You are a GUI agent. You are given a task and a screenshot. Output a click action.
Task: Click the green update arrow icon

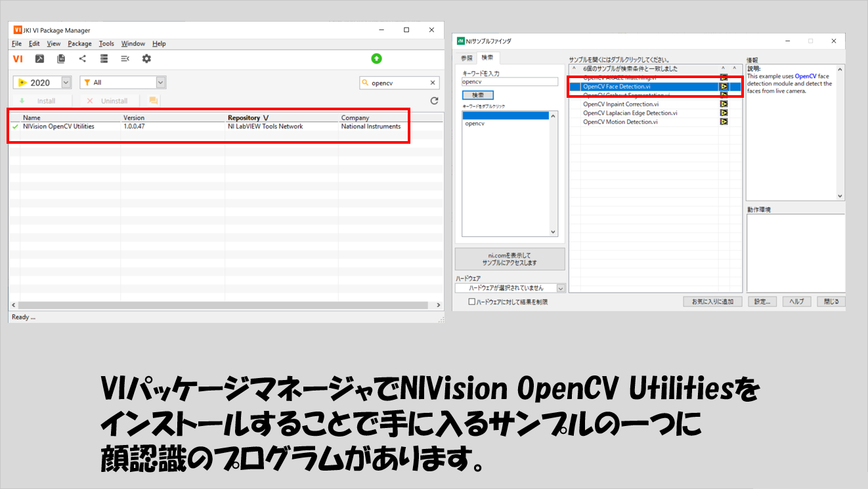point(376,58)
